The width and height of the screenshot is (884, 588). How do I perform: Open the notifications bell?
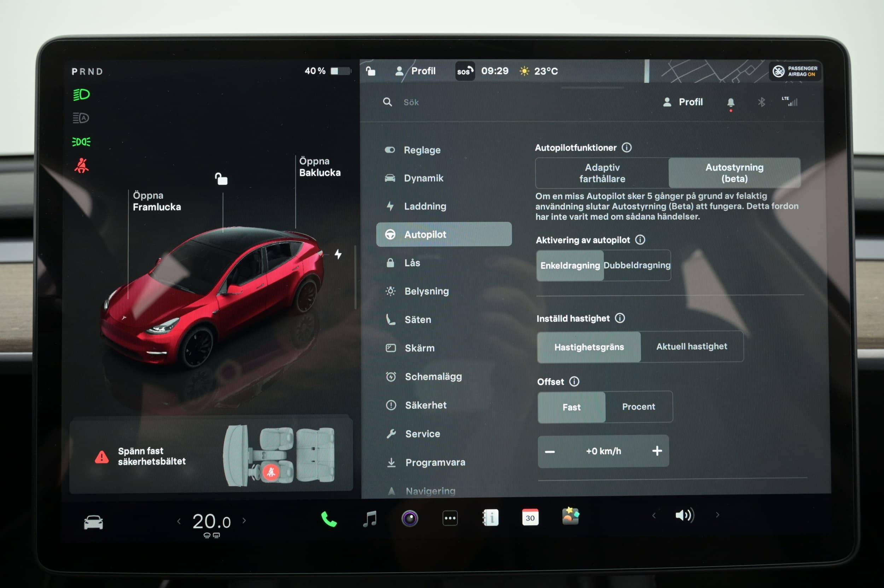(x=731, y=103)
